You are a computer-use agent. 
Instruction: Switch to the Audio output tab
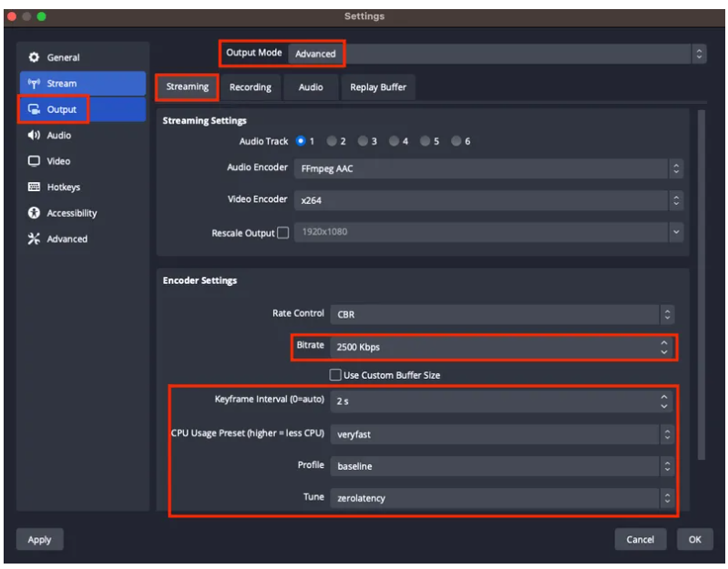click(x=311, y=87)
